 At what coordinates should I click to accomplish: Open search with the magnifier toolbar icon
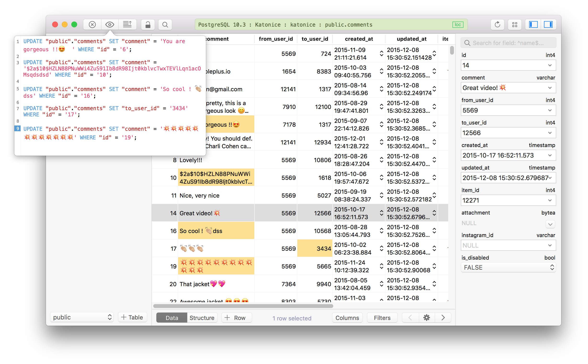click(165, 25)
